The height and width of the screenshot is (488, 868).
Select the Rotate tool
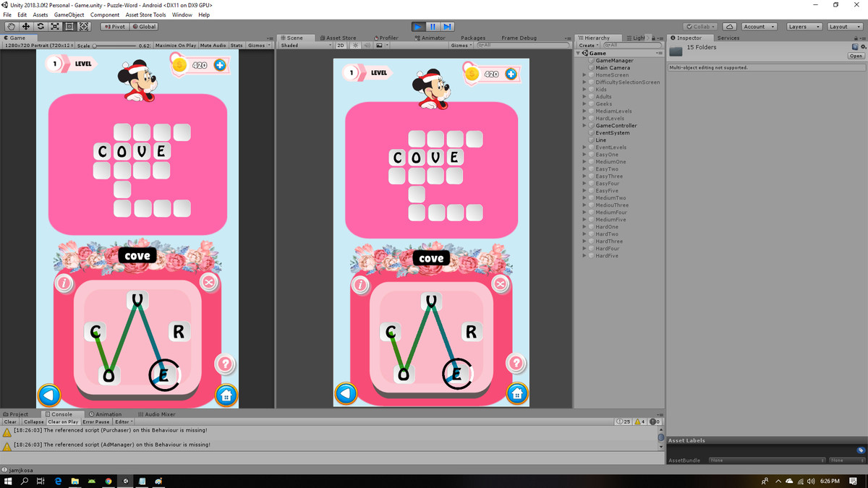pos(40,27)
